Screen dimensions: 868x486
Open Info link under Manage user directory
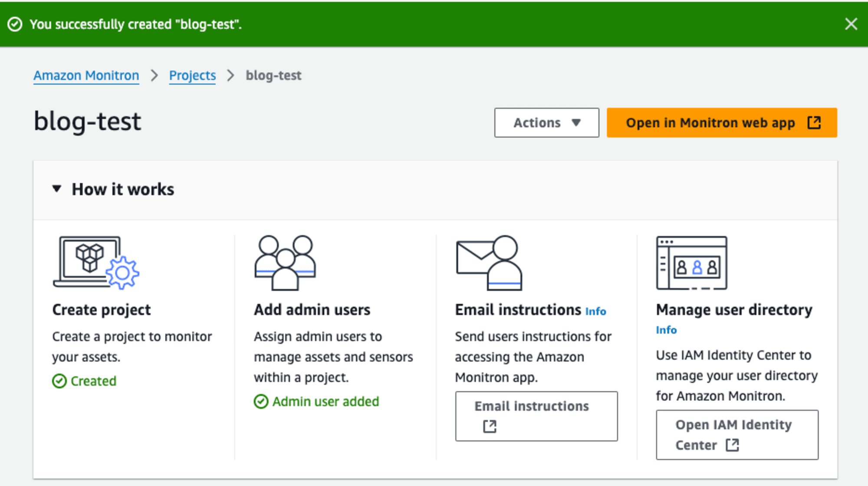tap(666, 330)
